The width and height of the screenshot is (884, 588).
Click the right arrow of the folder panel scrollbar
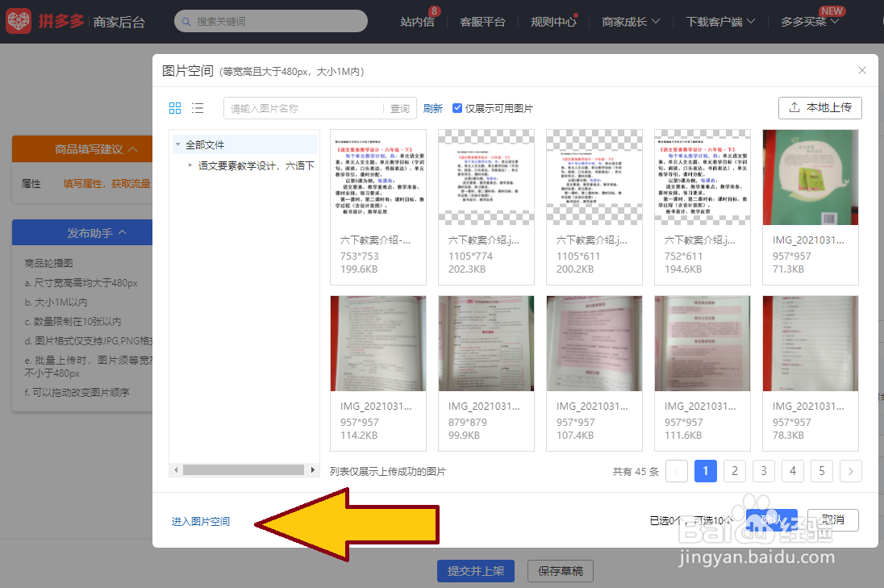pos(315,469)
